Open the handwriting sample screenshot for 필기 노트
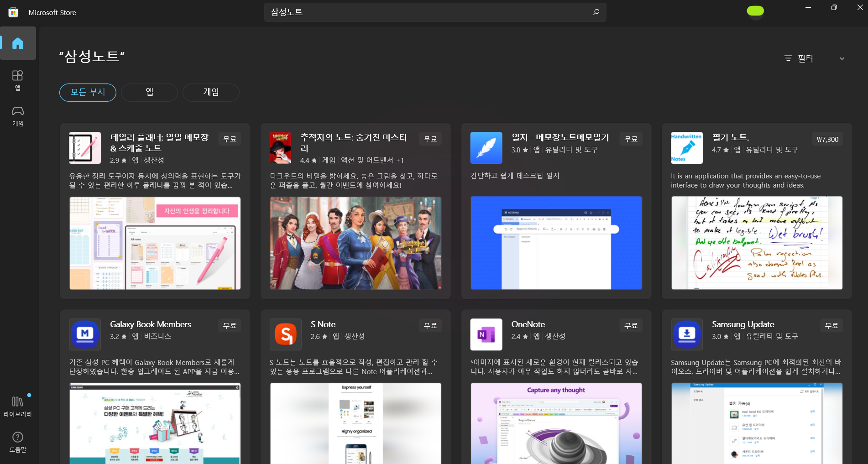This screenshot has height=464, width=868. tap(757, 243)
